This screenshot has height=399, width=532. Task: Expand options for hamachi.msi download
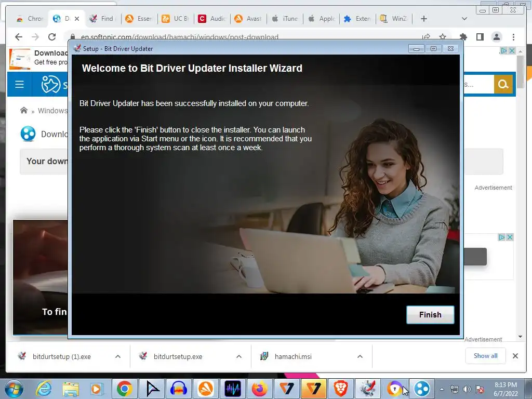click(x=360, y=356)
